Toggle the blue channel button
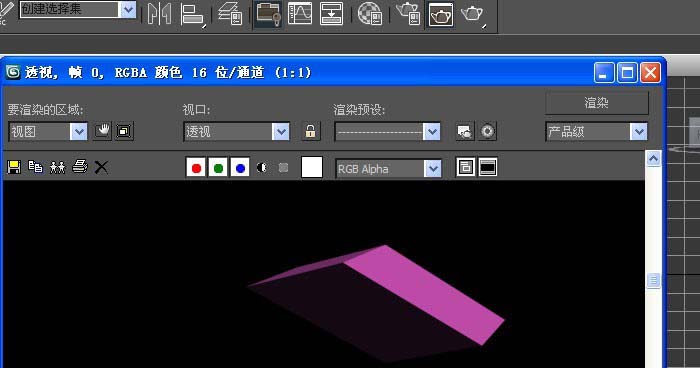The image size is (700, 368). point(240,167)
